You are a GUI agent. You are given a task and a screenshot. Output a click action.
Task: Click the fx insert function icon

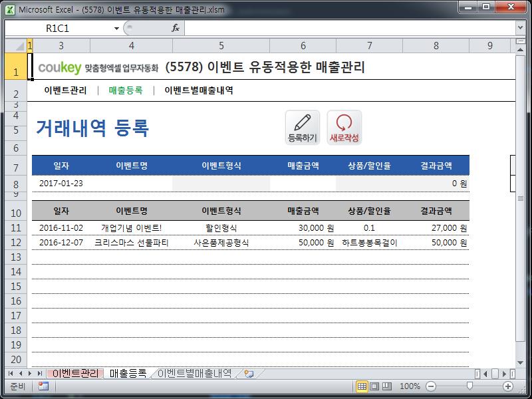click(175, 28)
